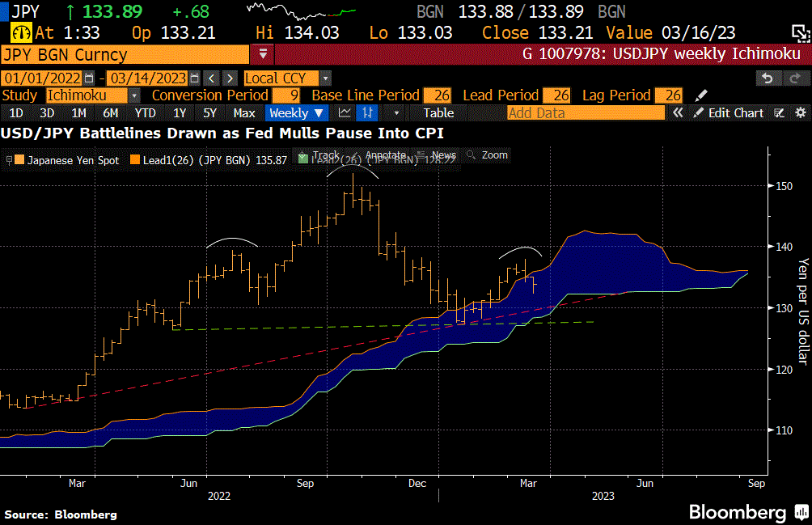The image size is (812, 525).
Task: Click the previous date range arrow
Action: coord(212,78)
